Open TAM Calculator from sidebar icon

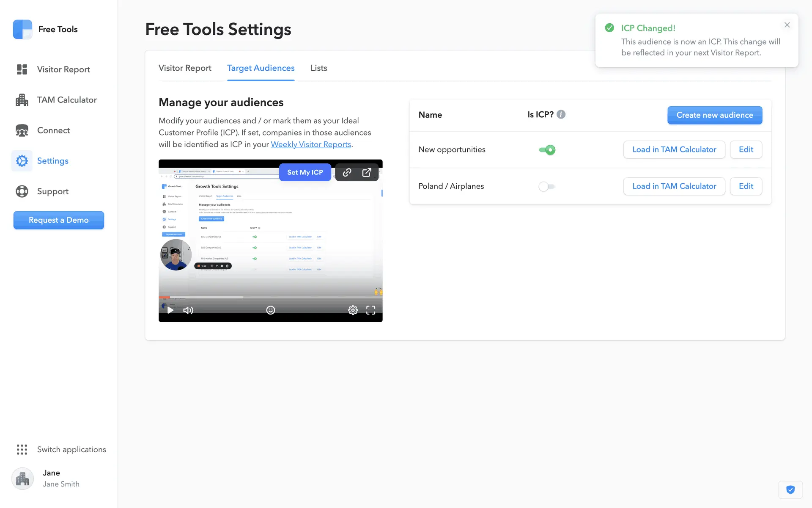[x=22, y=100]
